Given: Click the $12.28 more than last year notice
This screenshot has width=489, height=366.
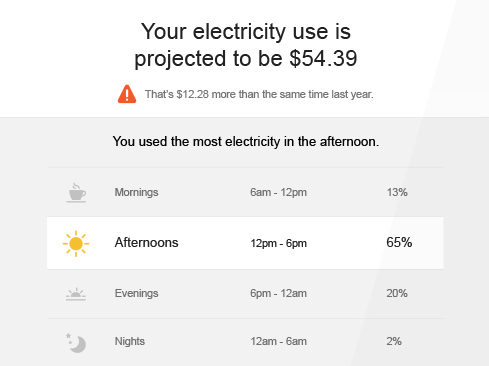Looking at the screenshot, I should click(x=259, y=94).
